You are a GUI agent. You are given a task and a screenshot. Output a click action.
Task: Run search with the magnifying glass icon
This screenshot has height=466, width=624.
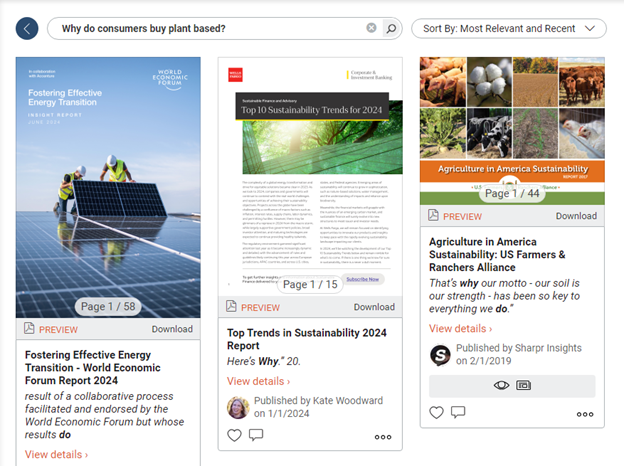click(391, 29)
